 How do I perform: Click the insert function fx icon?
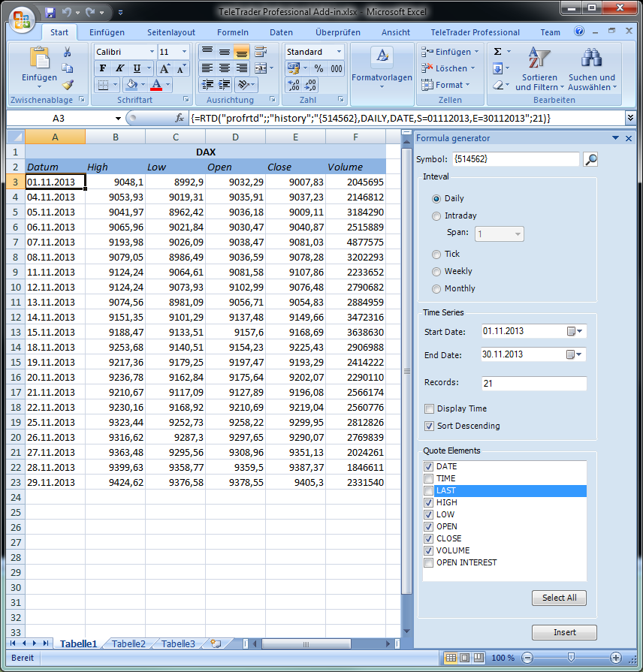point(180,119)
